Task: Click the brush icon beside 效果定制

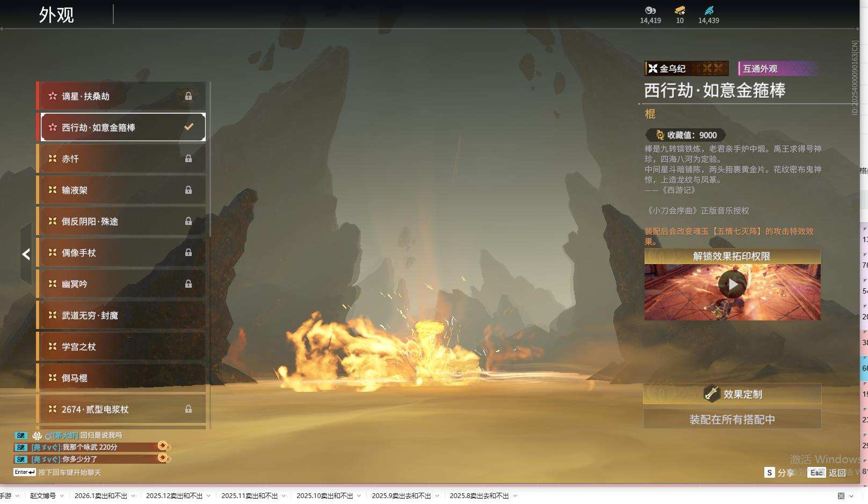Action: point(712,393)
